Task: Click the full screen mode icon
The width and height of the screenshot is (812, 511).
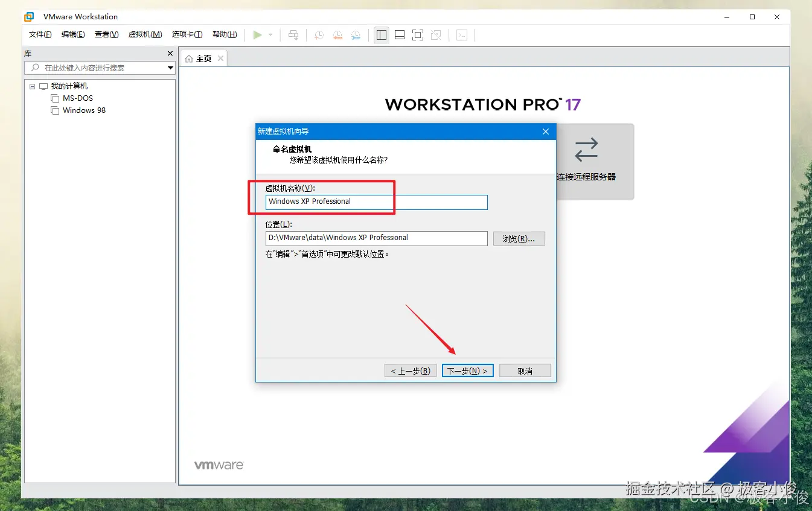Action: (418, 35)
